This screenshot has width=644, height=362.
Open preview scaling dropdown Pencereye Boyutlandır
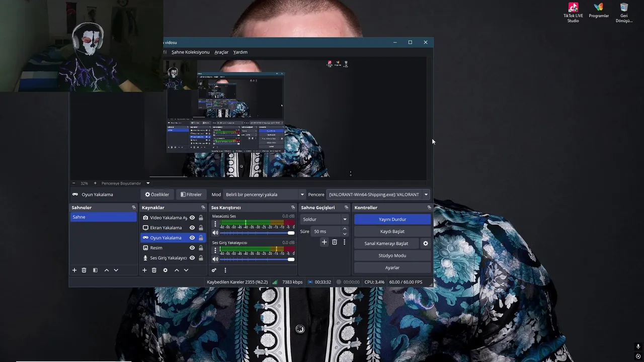coord(125,183)
